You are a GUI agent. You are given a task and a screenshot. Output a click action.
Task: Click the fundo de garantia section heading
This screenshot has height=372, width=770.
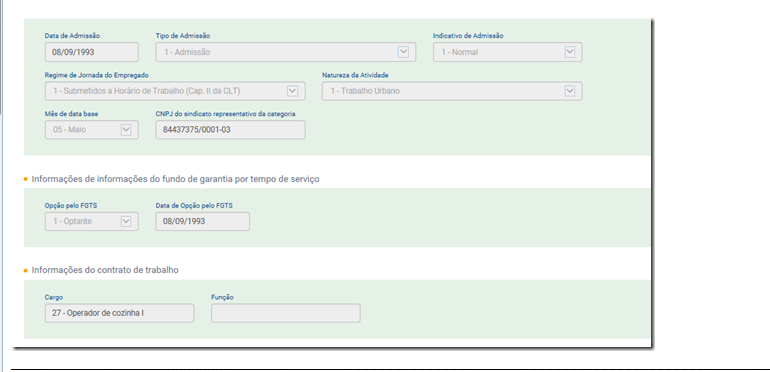coord(175,179)
